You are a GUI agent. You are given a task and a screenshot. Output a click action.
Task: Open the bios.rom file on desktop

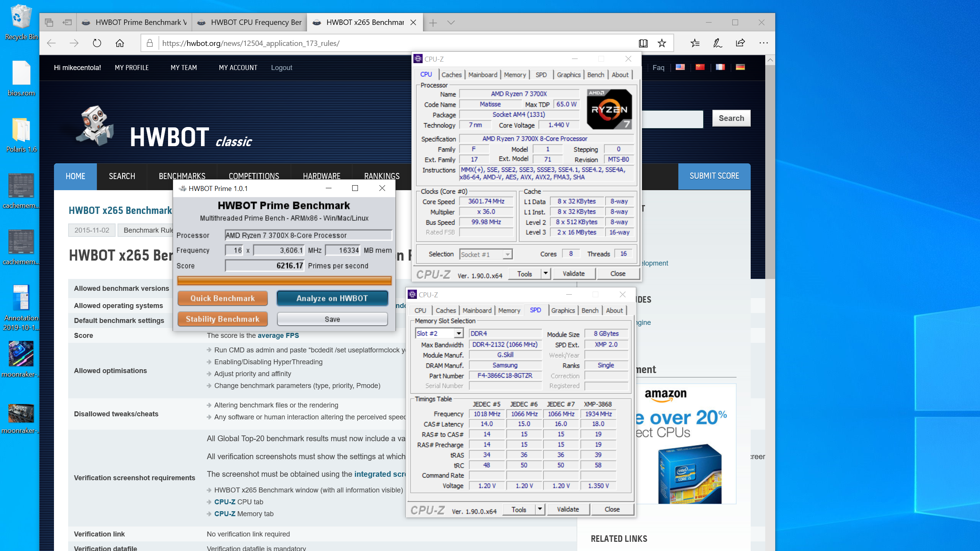click(x=21, y=78)
